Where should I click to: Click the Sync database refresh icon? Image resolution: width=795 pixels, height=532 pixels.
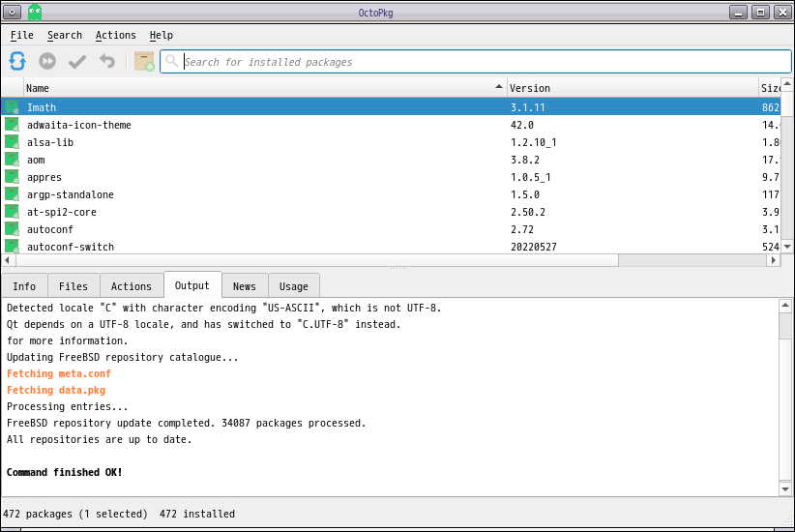[17, 61]
